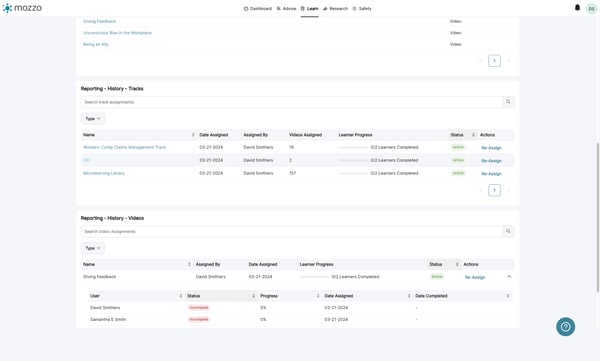Go to previous page in Tracks pagination
This screenshot has width=600, height=361.
tap(481, 190)
